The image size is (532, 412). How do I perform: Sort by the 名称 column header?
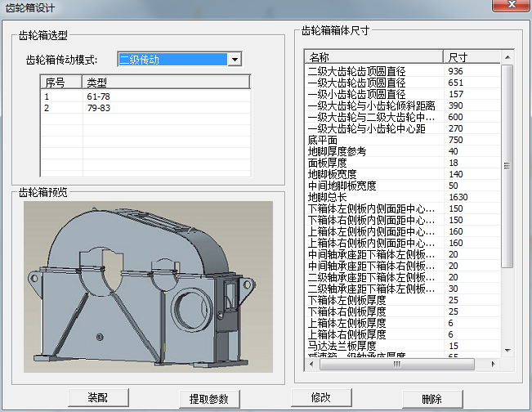[373, 57]
